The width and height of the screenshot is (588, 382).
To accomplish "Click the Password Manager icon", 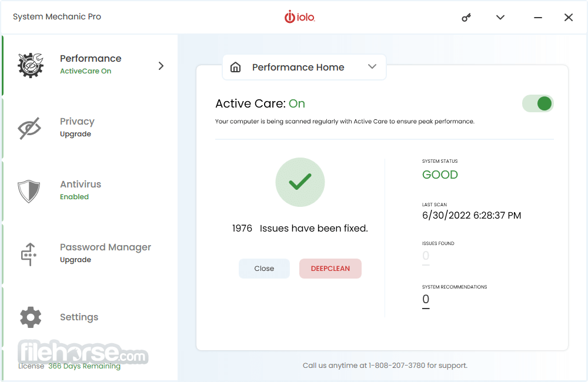I will coord(29,254).
